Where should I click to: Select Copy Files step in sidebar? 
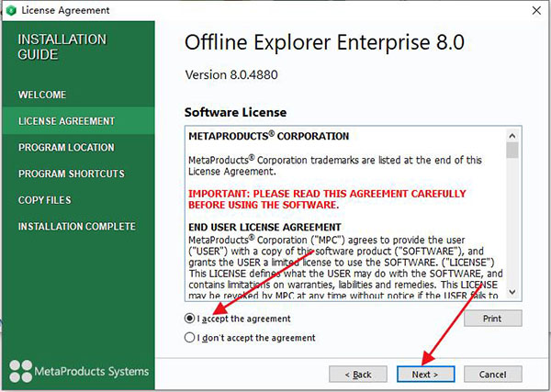point(45,200)
